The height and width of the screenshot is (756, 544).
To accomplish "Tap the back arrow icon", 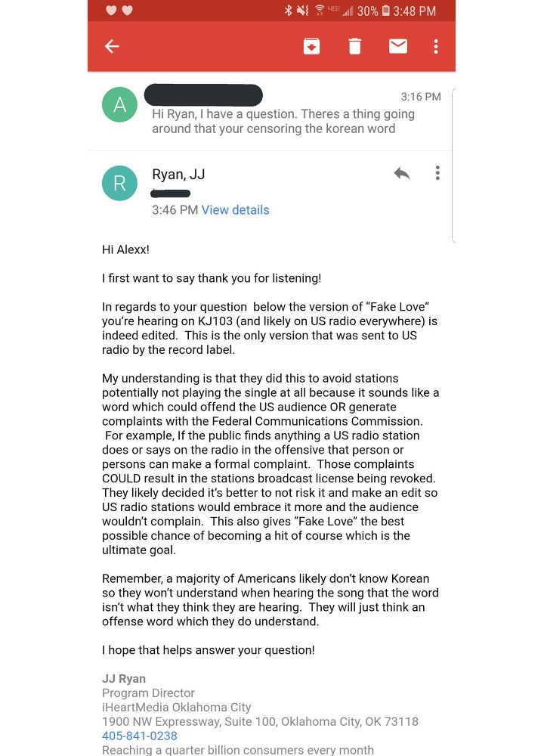I will point(112,46).
